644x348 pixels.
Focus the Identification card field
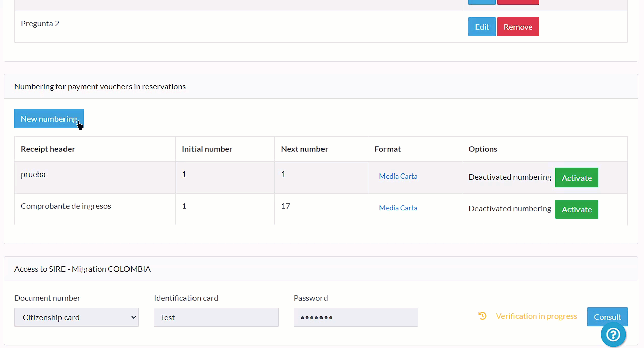(x=216, y=318)
